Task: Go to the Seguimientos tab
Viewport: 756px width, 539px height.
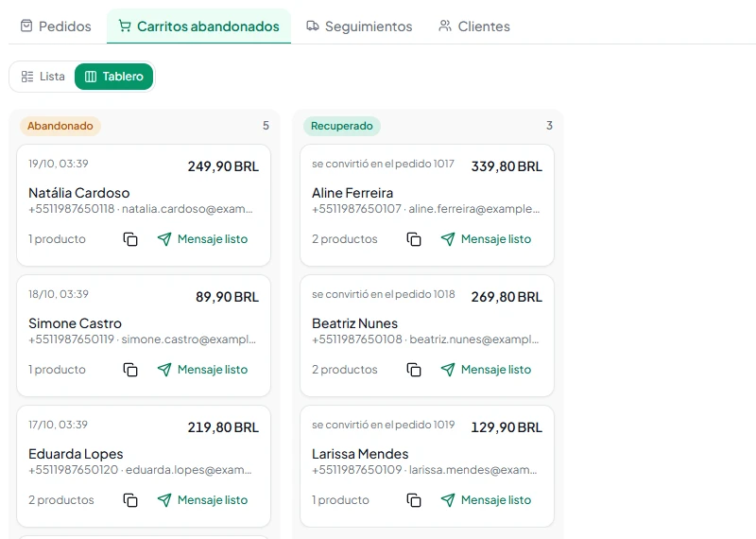Action: point(359,26)
